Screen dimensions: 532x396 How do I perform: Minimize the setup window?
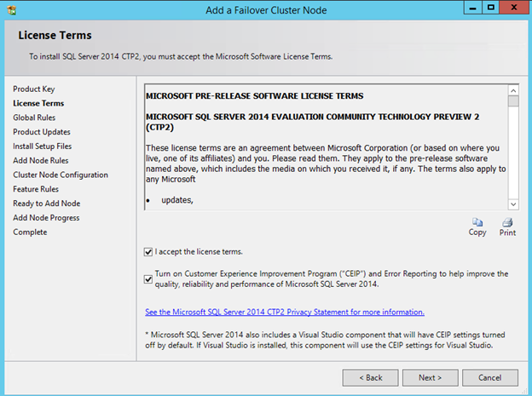[470, 8]
